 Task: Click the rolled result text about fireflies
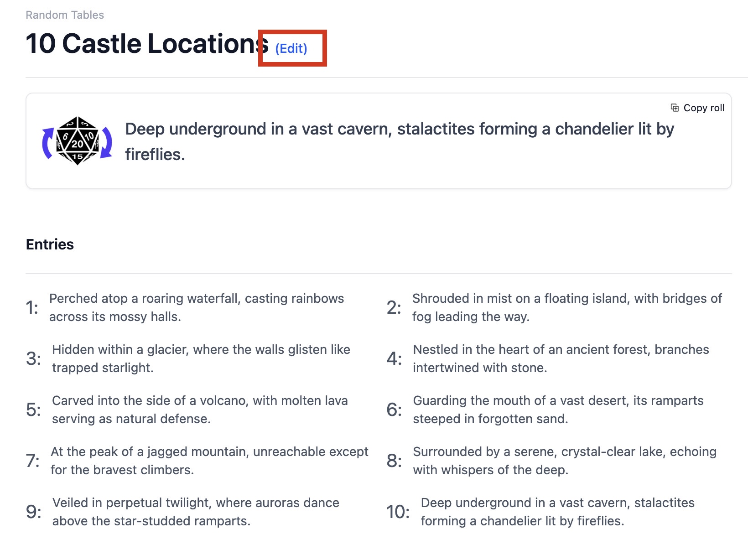pos(399,141)
